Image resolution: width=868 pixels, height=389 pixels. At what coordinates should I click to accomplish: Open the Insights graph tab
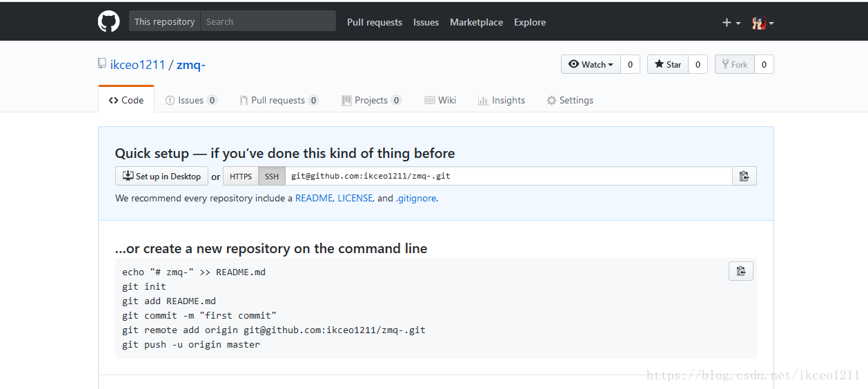click(x=502, y=100)
